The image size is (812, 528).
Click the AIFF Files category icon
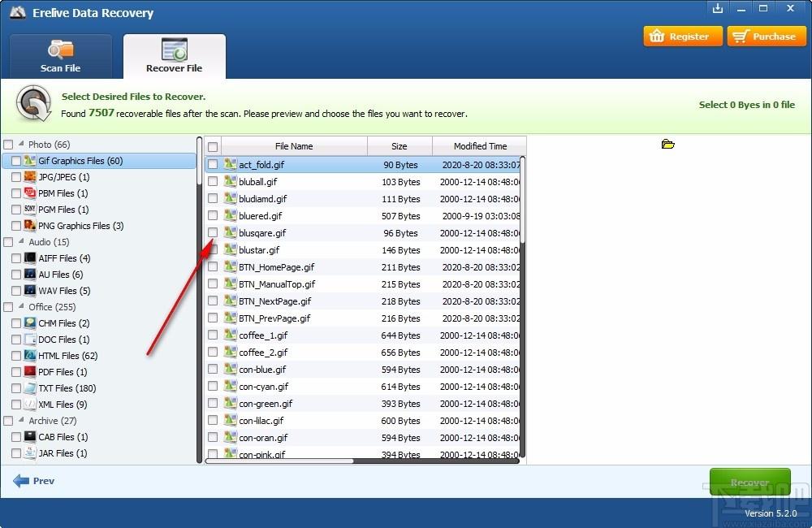(30, 258)
